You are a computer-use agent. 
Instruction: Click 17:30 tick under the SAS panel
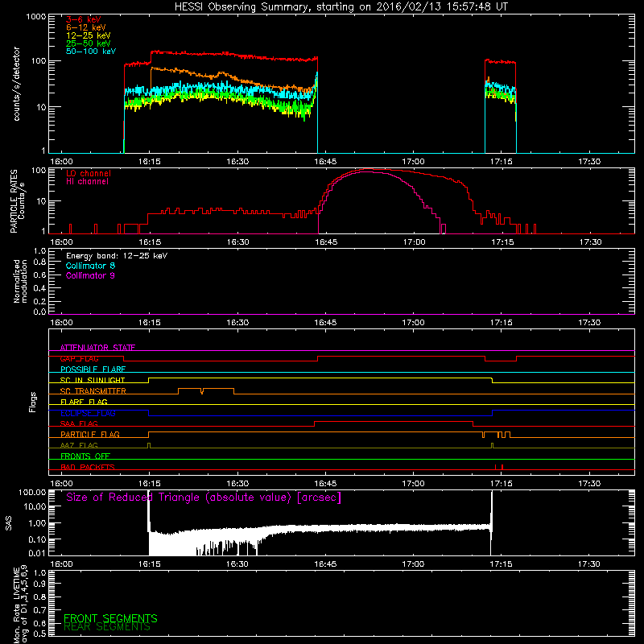point(589,564)
